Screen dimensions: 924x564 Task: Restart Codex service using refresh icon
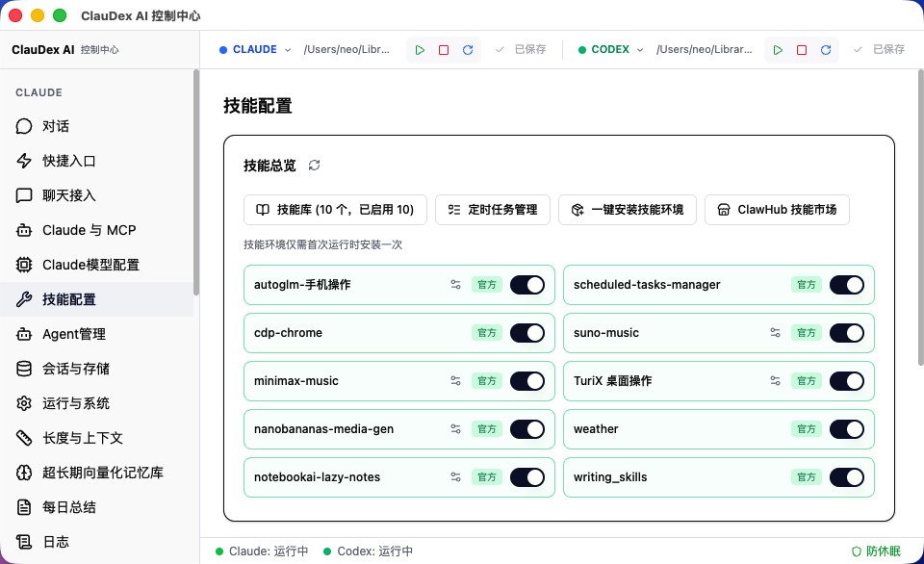pos(826,50)
